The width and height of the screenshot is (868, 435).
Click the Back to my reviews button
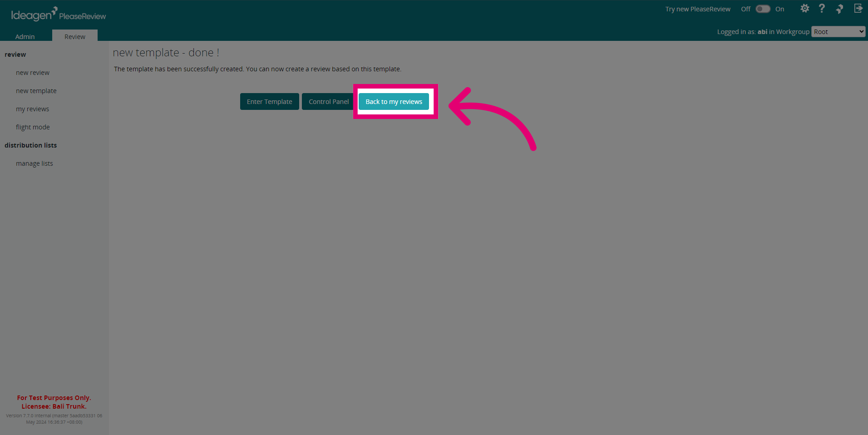(394, 102)
